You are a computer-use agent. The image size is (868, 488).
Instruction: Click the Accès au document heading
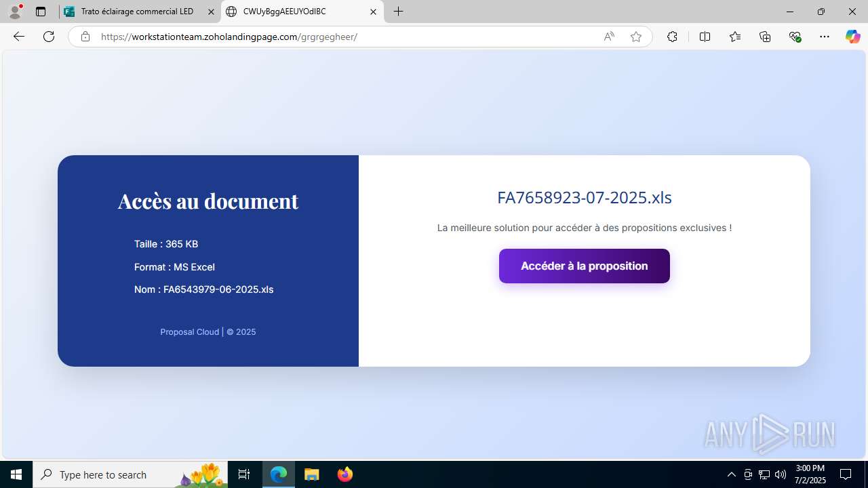coord(208,201)
